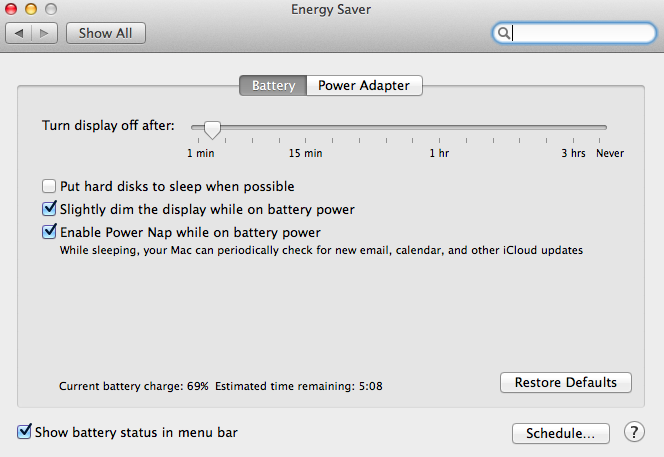Toggle Show battery status in menu bar
Screen dimensions: 664x457
tap(24, 433)
